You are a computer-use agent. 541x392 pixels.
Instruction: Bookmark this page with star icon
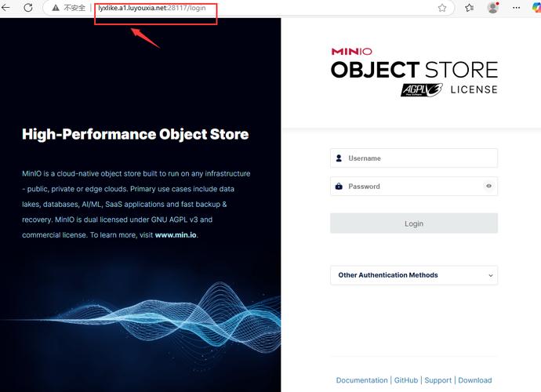click(442, 8)
